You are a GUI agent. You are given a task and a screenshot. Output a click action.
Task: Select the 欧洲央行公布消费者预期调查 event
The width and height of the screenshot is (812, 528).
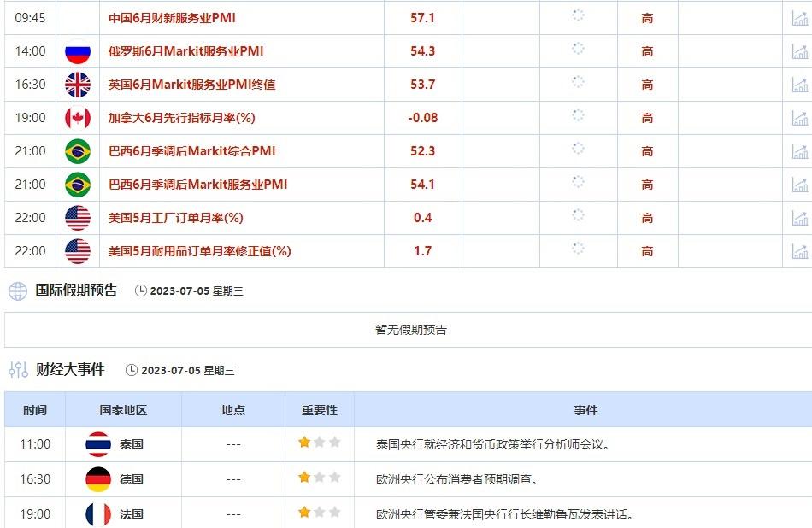pyautogui.click(x=457, y=479)
